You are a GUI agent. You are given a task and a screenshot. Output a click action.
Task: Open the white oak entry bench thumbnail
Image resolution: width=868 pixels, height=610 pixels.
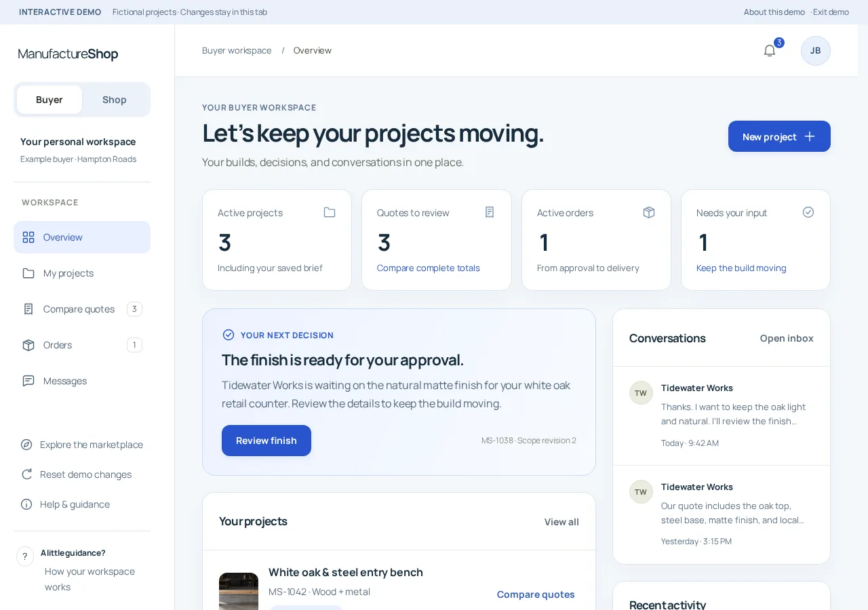[239, 592]
